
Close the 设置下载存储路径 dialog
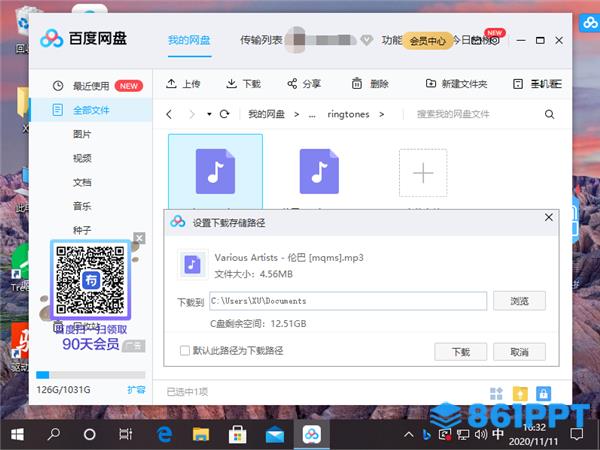(x=548, y=217)
